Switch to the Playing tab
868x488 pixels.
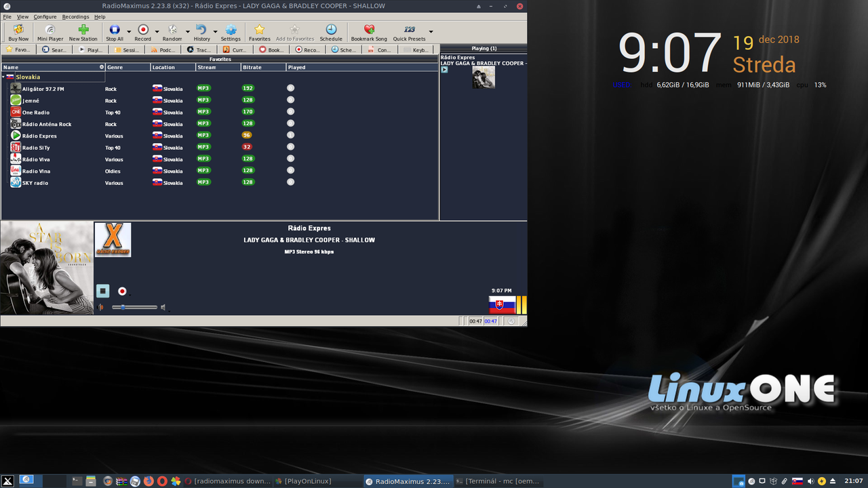(91, 49)
